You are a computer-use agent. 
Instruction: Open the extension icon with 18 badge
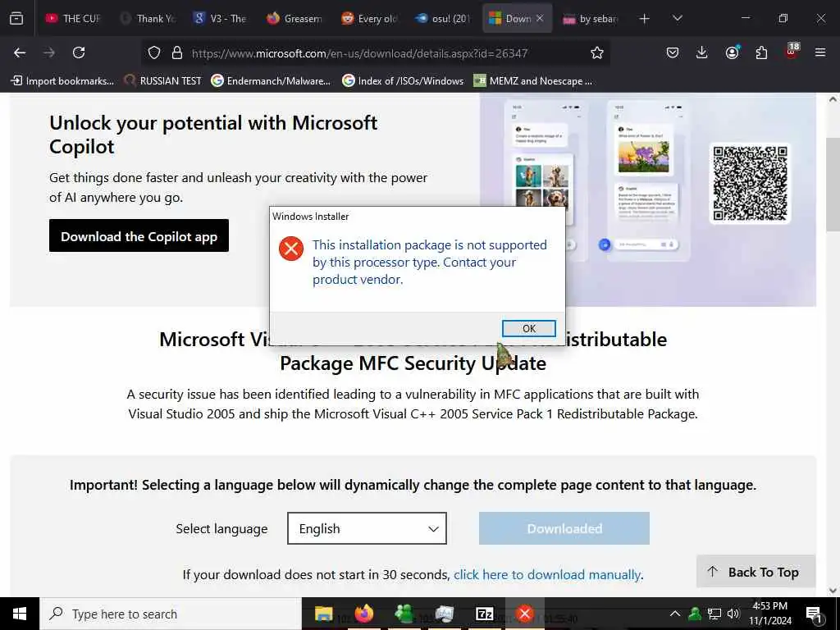point(792,51)
